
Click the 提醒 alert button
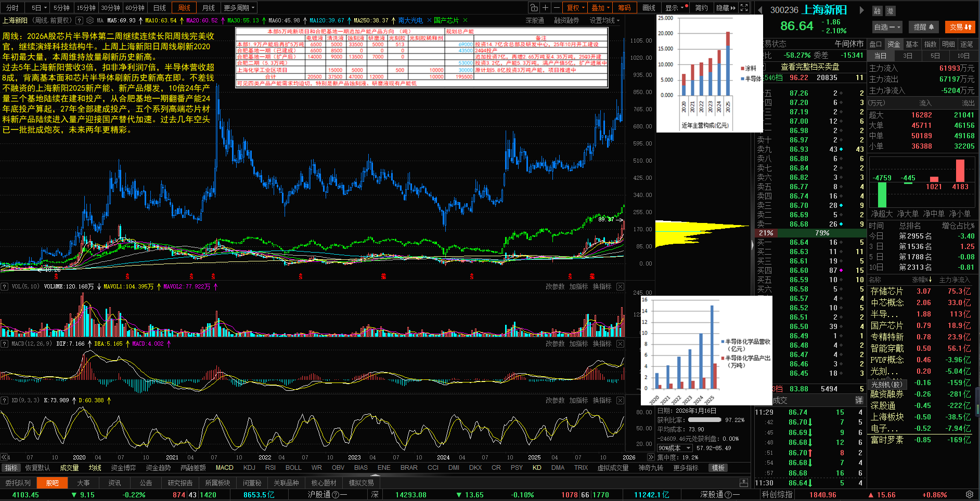924,27
